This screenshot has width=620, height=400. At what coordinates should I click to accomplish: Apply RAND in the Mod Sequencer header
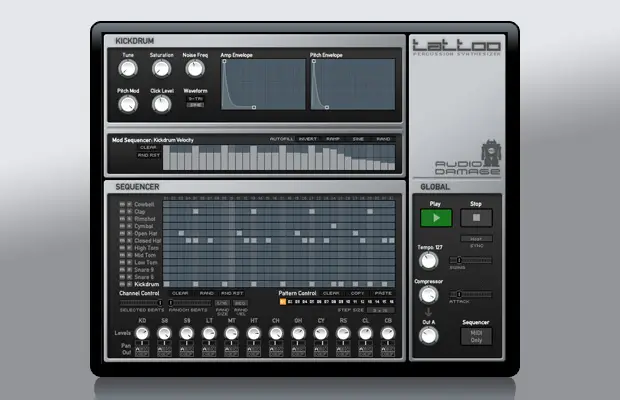tap(383, 139)
